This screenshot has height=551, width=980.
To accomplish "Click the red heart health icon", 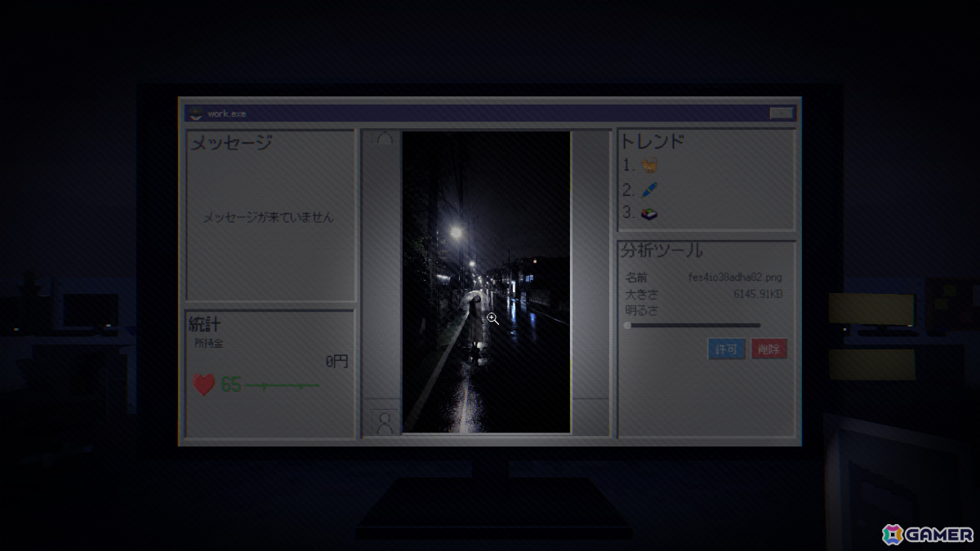I will pos(203,384).
